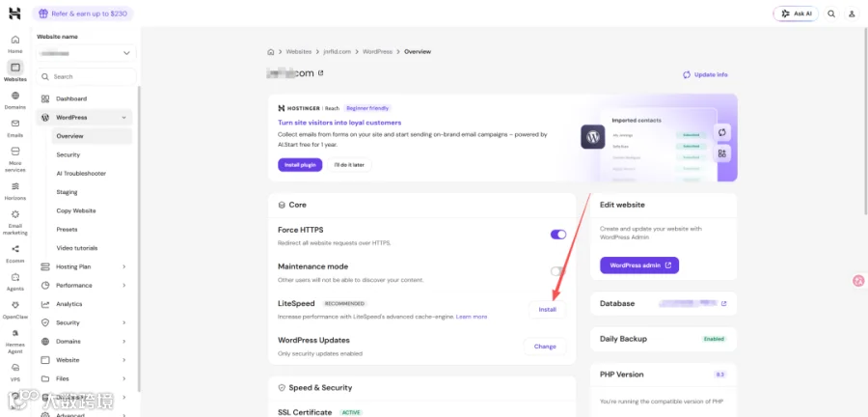868x417 pixels.
Task: Open the user profile icon
Action: tap(852, 14)
